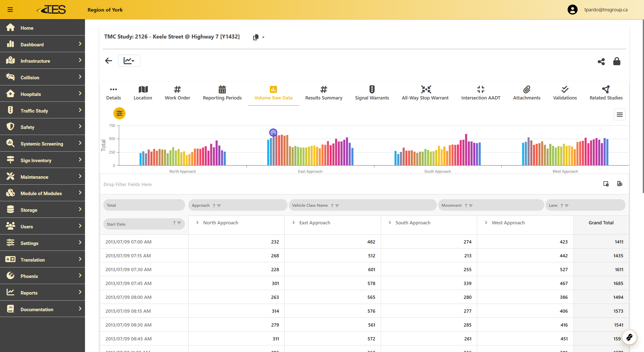Expand West Approach column group

(x=486, y=223)
